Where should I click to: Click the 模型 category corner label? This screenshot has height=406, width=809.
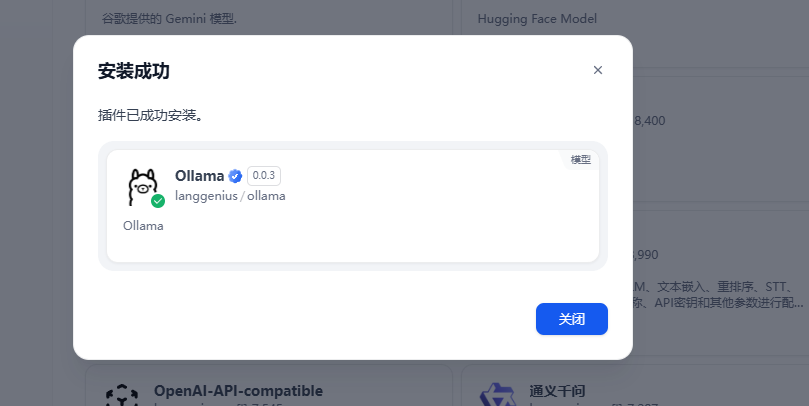(580, 160)
